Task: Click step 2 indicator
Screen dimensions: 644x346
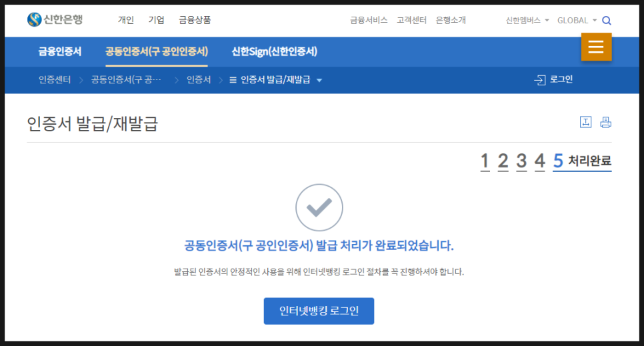Action: pyautogui.click(x=503, y=161)
